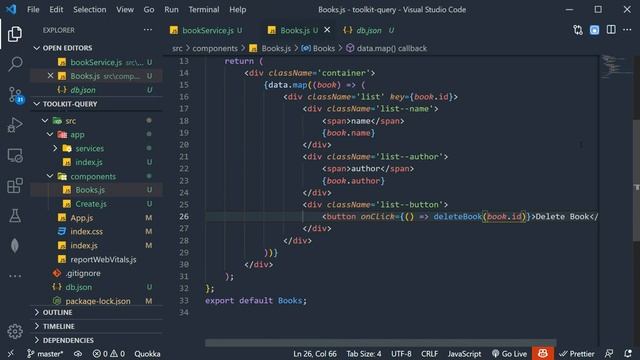Viewport: 640px width, 360px height.
Task: Change UTF-8 file encoding
Action: 401,353
